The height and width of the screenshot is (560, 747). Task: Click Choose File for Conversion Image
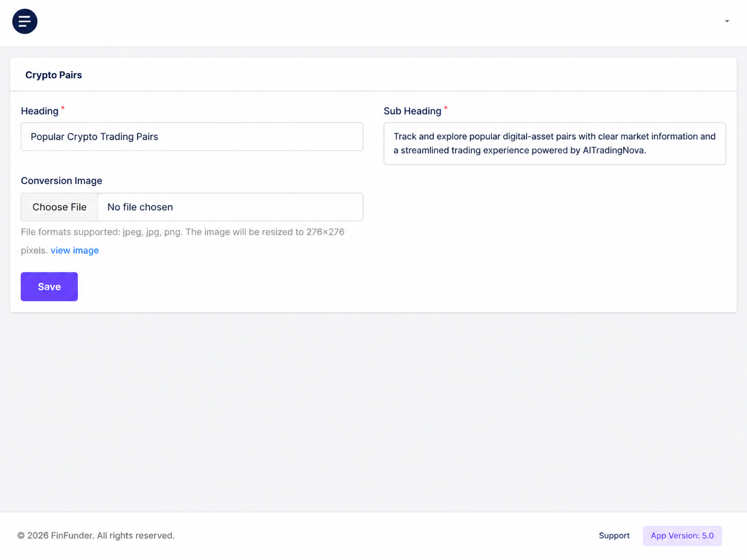click(59, 207)
